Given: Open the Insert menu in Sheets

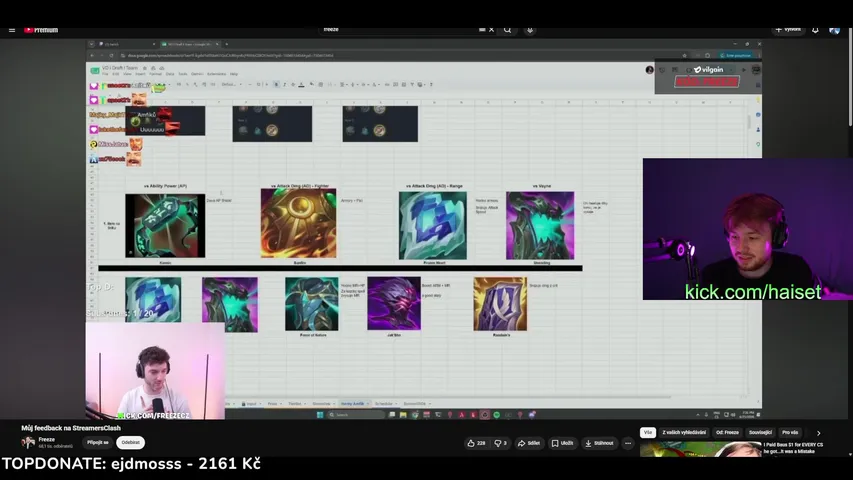Looking at the screenshot, I should click(140, 74).
